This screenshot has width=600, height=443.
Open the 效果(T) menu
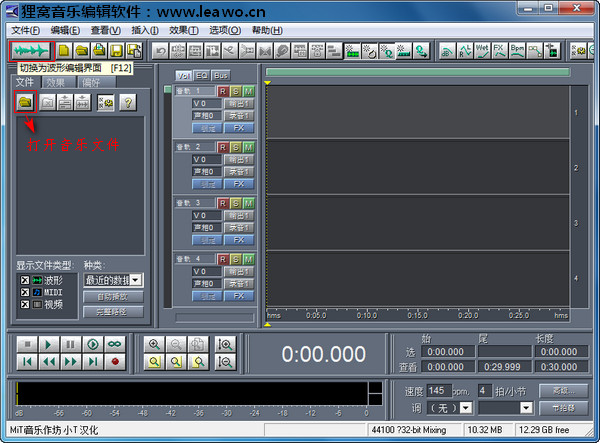(x=184, y=30)
